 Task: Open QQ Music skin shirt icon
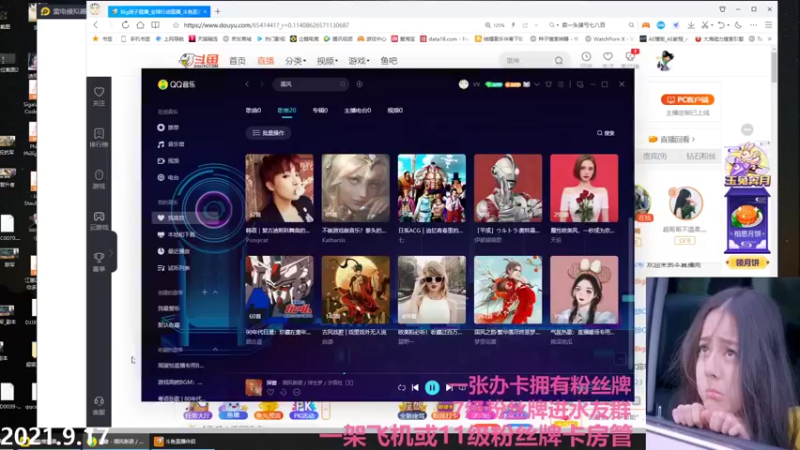click(548, 84)
